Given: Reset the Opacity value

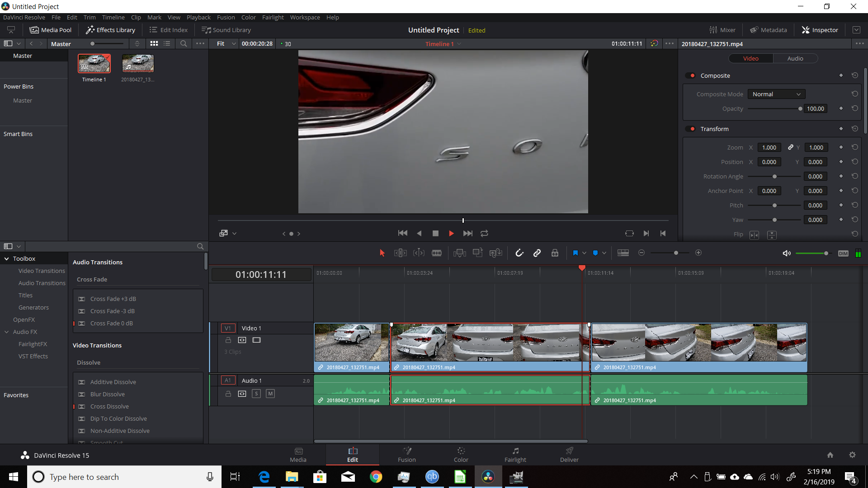Looking at the screenshot, I should coord(855,108).
